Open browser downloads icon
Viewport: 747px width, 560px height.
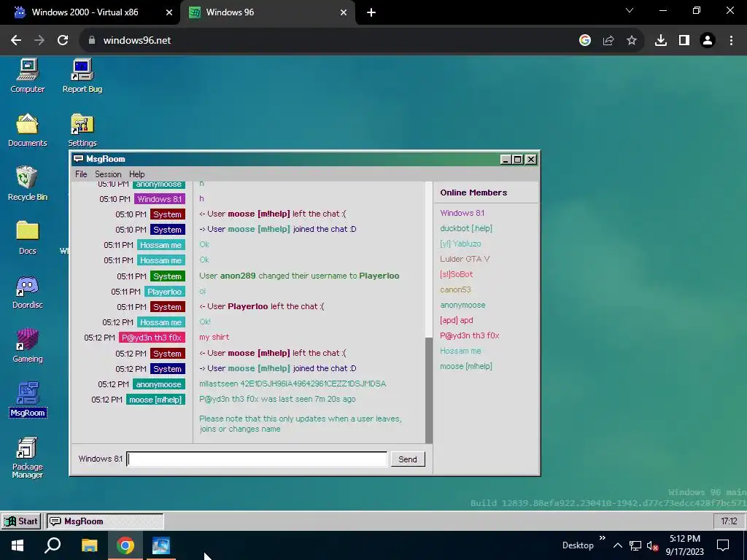point(660,40)
